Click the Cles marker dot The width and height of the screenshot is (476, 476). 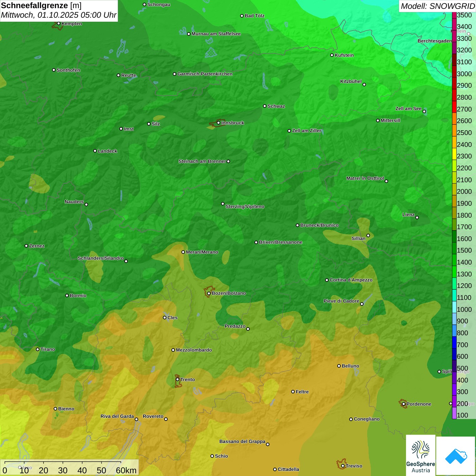tap(165, 318)
